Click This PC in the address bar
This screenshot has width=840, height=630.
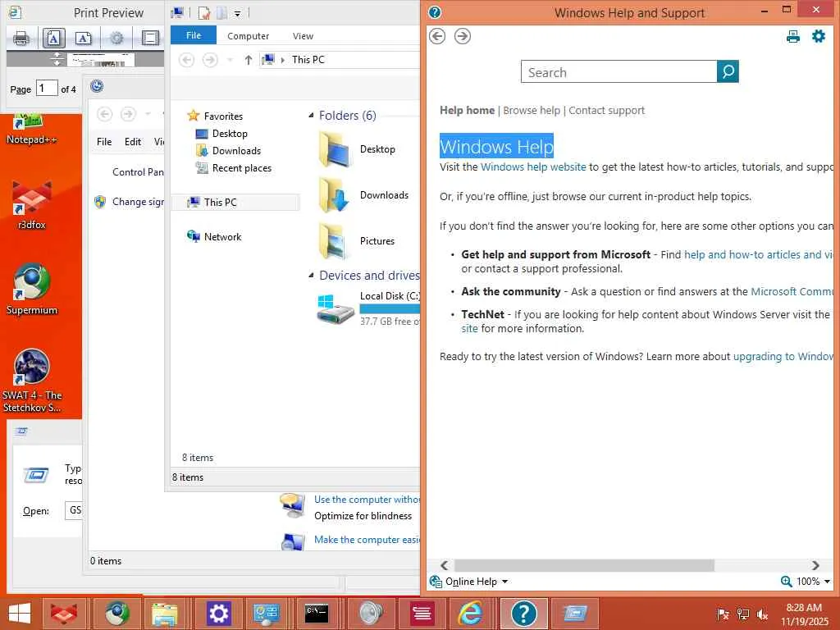[308, 59]
